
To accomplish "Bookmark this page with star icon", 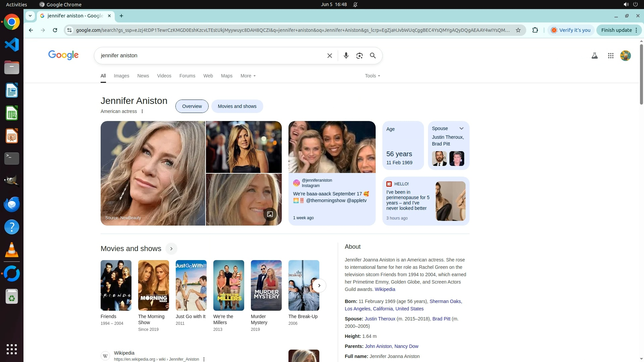I will coord(518,30).
